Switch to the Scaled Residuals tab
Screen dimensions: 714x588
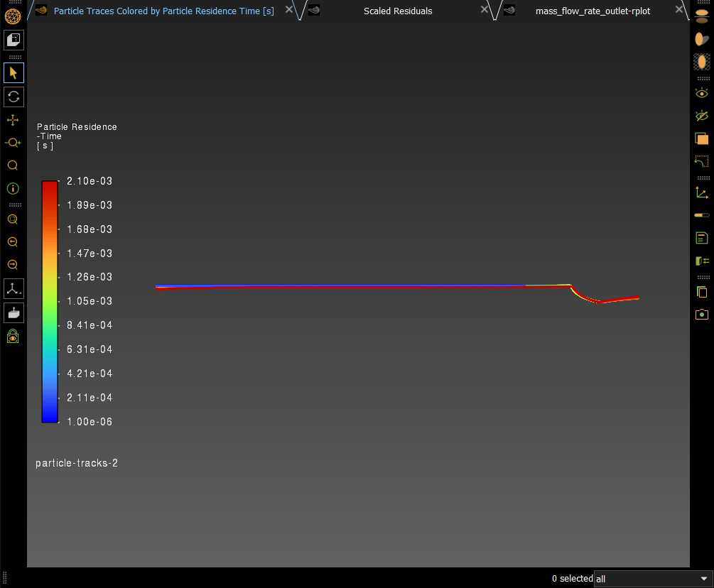[x=397, y=11]
